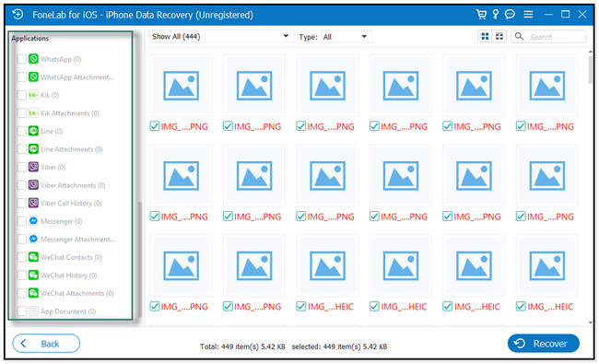Uncheck the first IMG PNG thumbnail checkbox
The image size is (599, 364).
(155, 126)
